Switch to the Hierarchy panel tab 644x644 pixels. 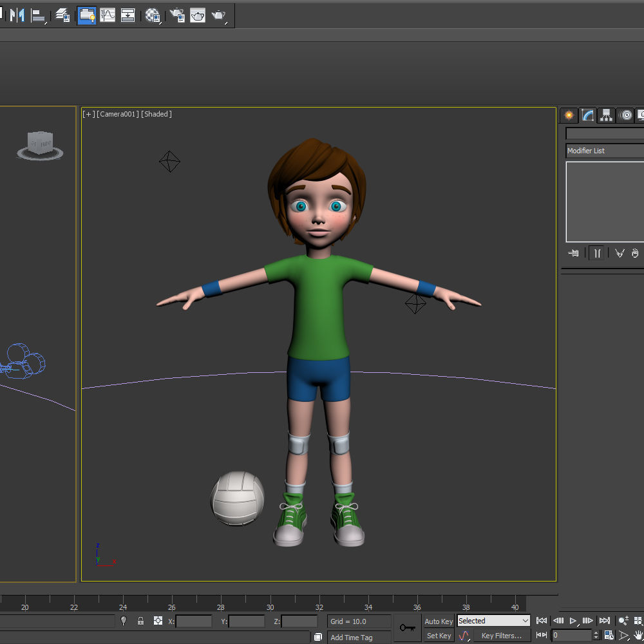(x=606, y=115)
